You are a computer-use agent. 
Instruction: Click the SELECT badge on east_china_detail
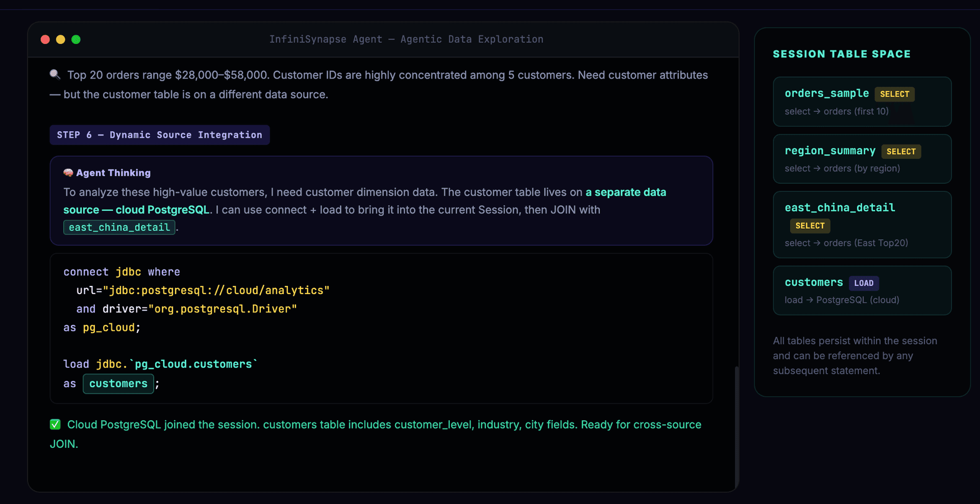point(810,226)
